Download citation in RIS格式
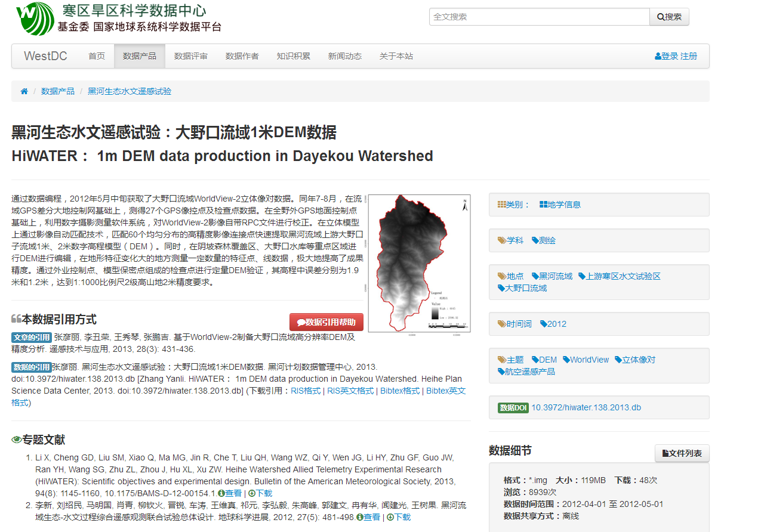The height and width of the screenshot is (532, 764). click(x=306, y=391)
